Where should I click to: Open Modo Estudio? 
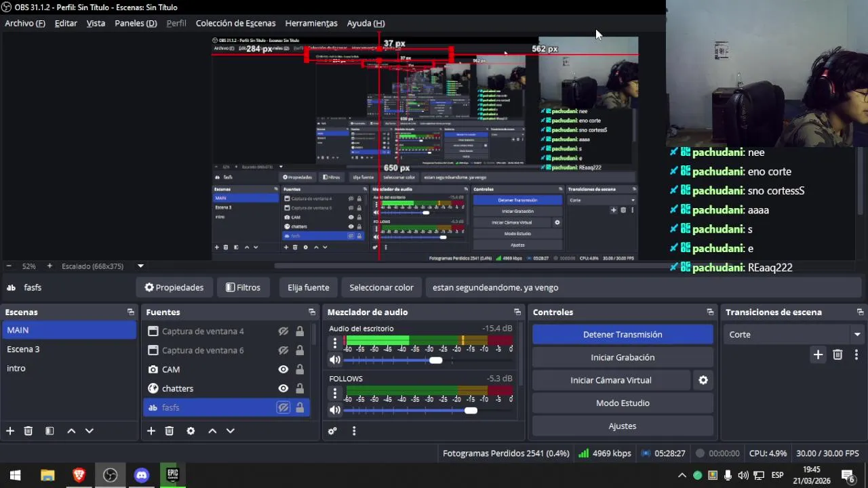[x=623, y=403]
